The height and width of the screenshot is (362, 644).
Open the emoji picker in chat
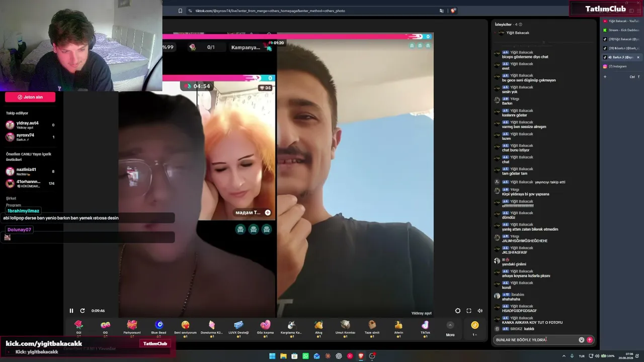582,340
